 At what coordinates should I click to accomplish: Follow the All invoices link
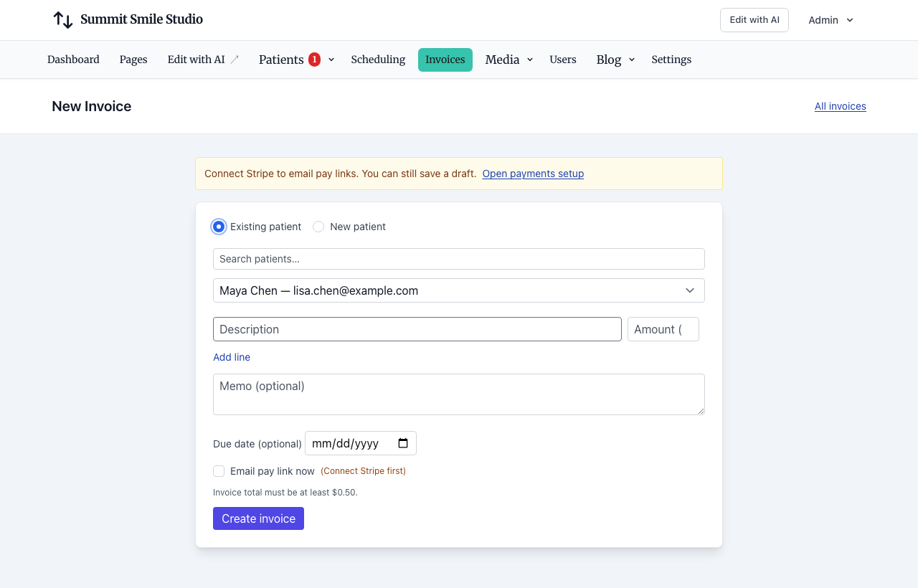tap(841, 106)
